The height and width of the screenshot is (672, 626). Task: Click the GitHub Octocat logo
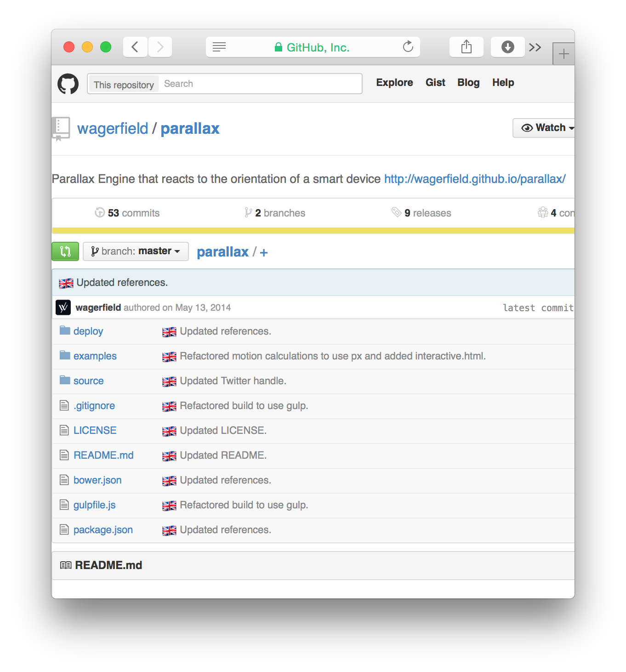point(68,84)
